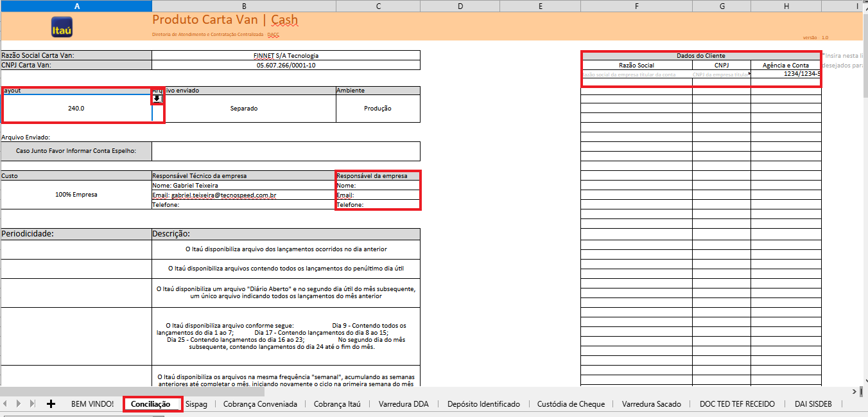Select the 'Nome: Gabriel Teixeira' cell
Screen dimensions: 868x417
[x=244, y=185]
